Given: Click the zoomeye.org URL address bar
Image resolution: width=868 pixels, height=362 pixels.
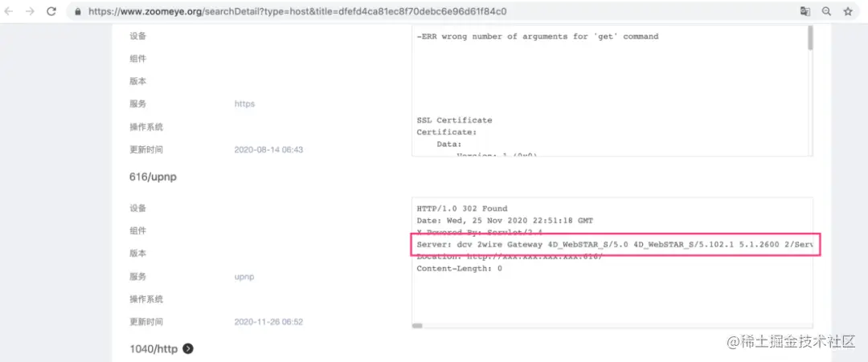Looking at the screenshot, I should click(432, 11).
